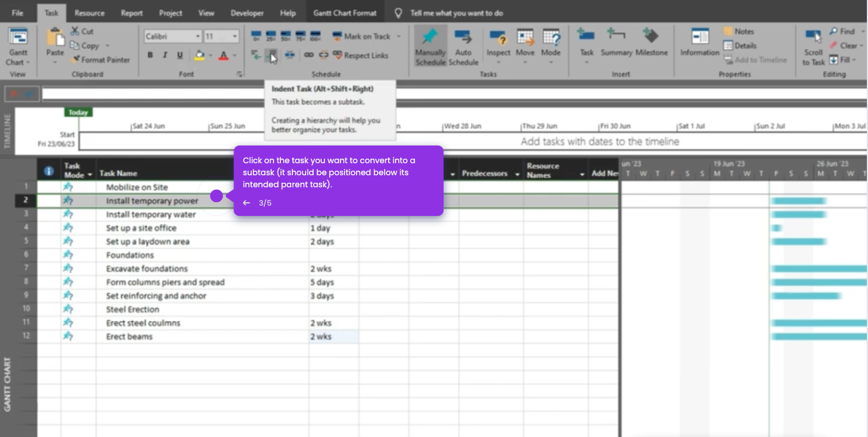This screenshot has height=437, width=868.
Task: Open task Information dialog
Action: tap(699, 43)
